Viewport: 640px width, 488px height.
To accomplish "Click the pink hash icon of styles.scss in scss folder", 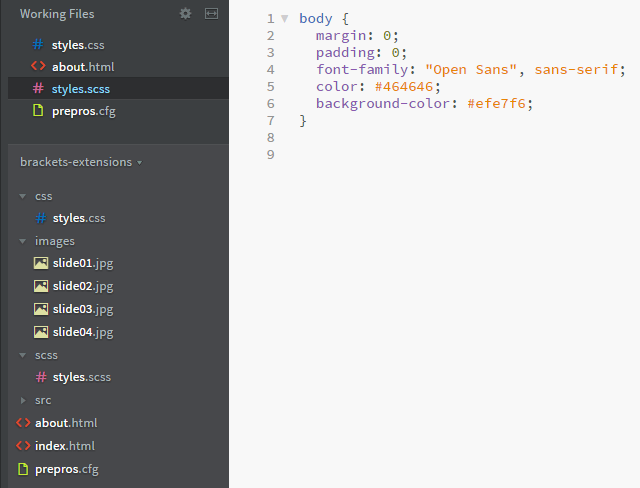I will click(41, 377).
